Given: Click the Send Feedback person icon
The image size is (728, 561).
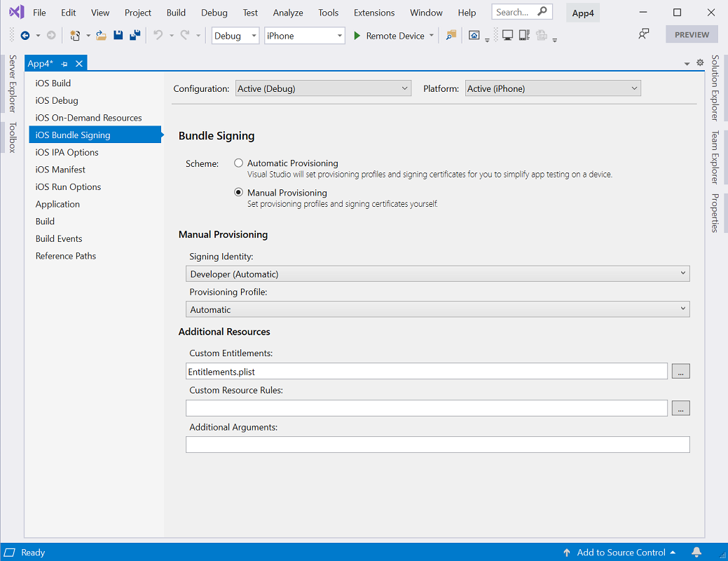Looking at the screenshot, I should [643, 34].
